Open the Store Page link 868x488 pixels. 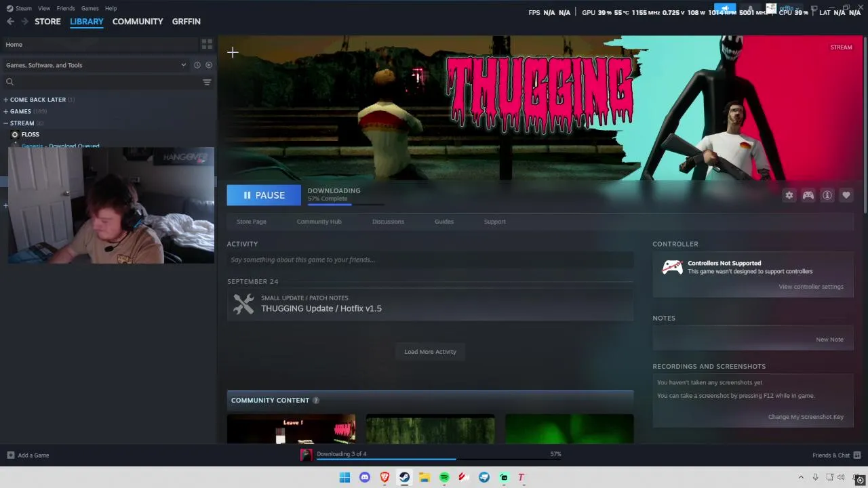(252, 222)
